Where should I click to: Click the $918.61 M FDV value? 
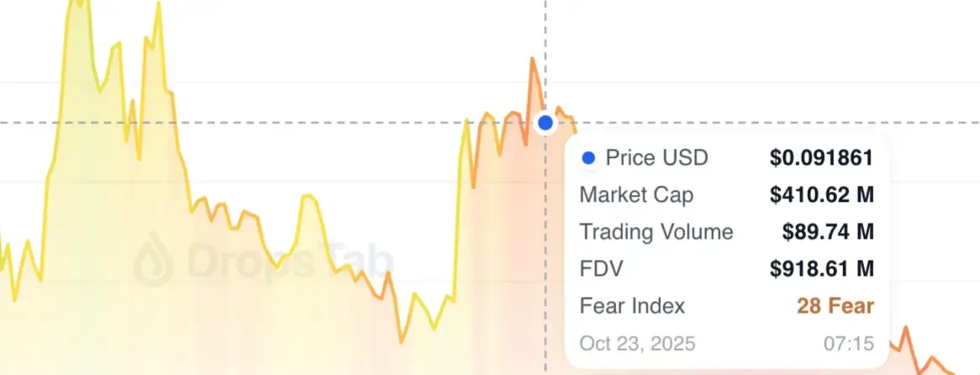coord(821,269)
